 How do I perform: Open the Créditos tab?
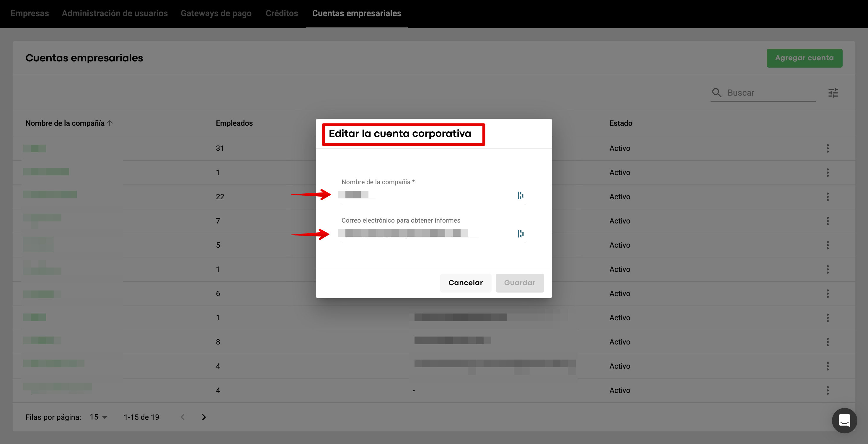[282, 14]
